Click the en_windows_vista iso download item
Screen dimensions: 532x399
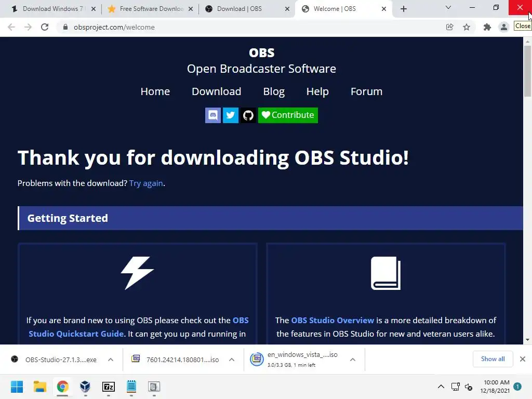(x=295, y=360)
